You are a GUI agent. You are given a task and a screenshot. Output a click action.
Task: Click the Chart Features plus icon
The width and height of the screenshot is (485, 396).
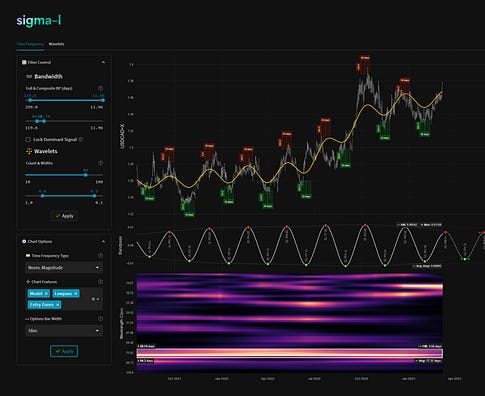tap(28, 282)
